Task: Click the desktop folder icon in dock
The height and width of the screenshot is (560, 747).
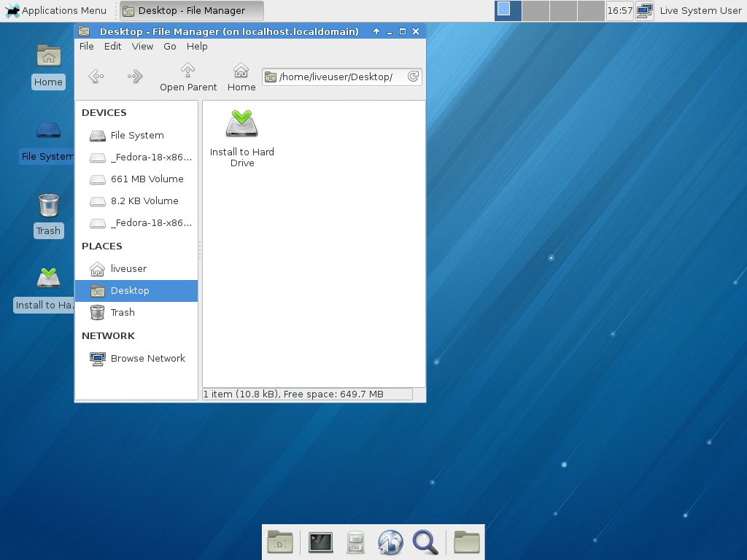Action: point(280,542)
